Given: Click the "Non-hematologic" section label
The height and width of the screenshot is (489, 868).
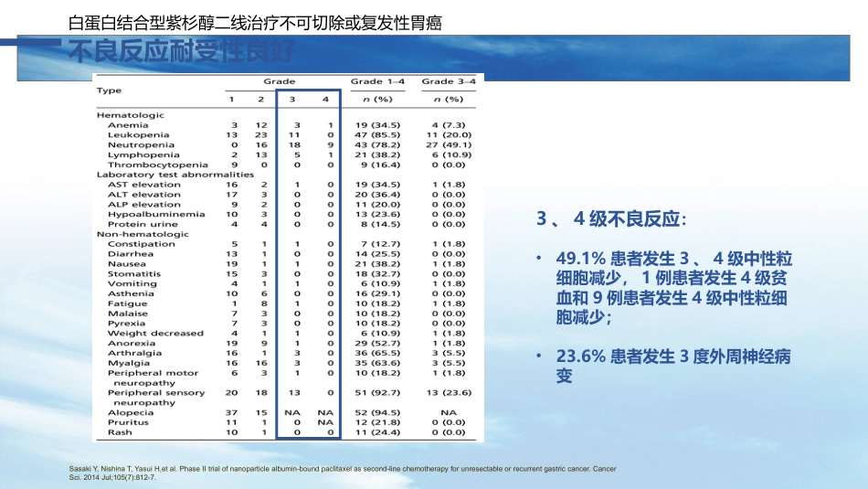Looking at the screenshot, I should pos(143,234).
